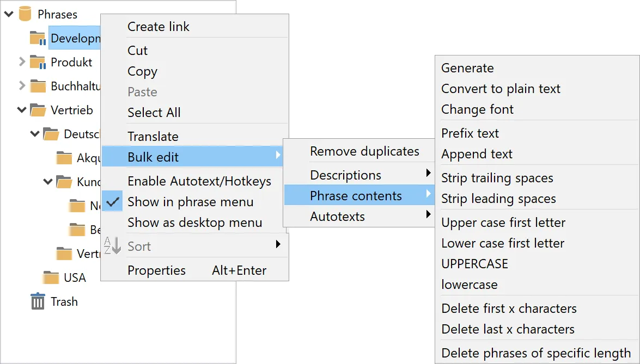This screenshot has height=364, width=640.
Task: Click the Vertrieb folder icon
Action: coord(36,110)
